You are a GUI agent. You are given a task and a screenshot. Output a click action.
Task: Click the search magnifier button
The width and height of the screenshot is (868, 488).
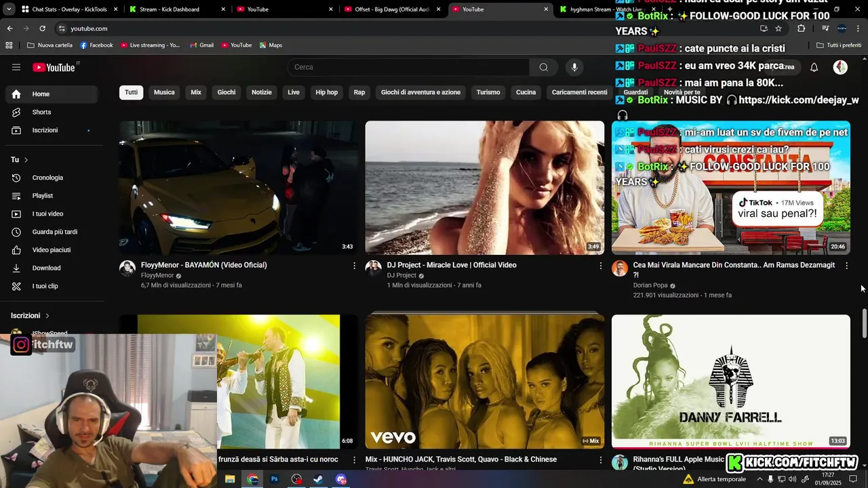click(x=544, y=67)
